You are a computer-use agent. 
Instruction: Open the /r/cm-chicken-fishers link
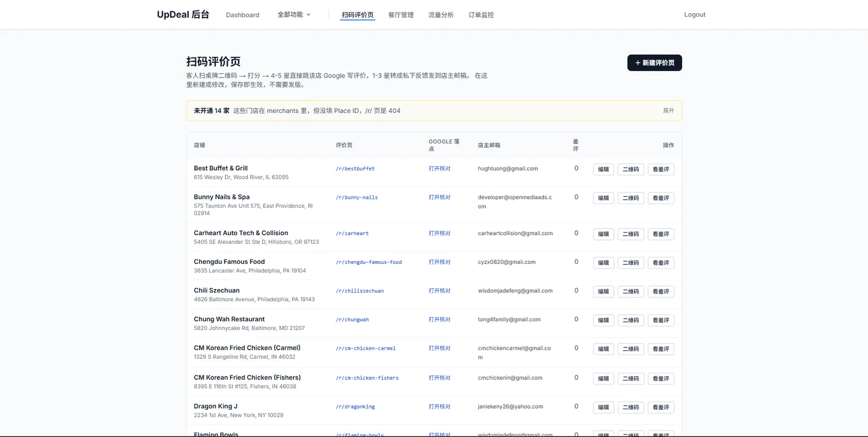click(x=367, y=378)
